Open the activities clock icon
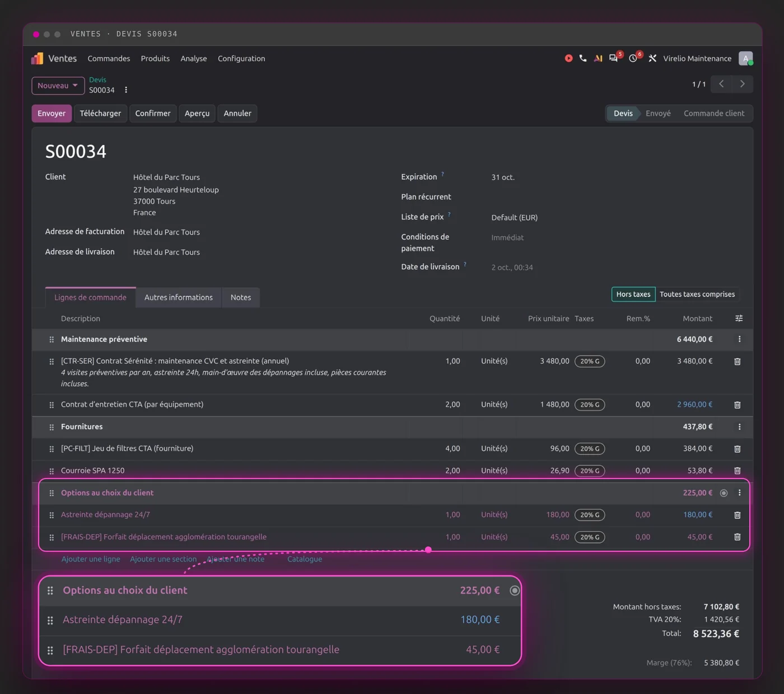The image size is (784, 694). pyautogui.click(x=633, y=58)
